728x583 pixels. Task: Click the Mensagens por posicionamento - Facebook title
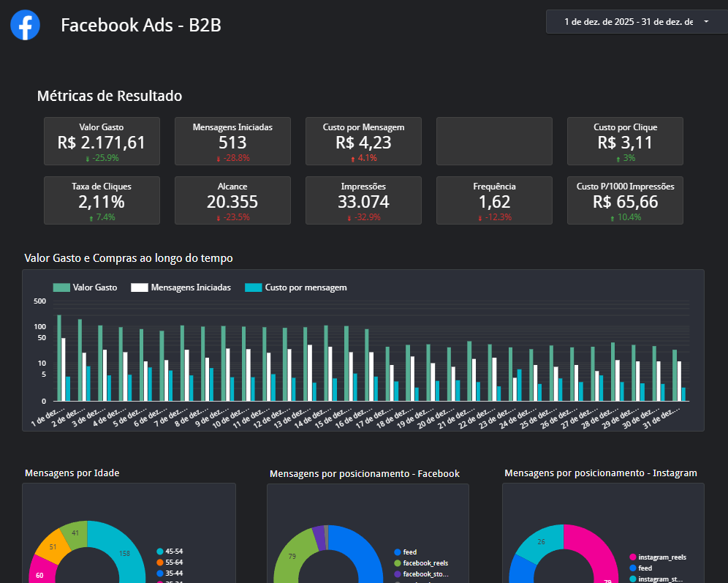pyautogui.click(x=365, y=474)
